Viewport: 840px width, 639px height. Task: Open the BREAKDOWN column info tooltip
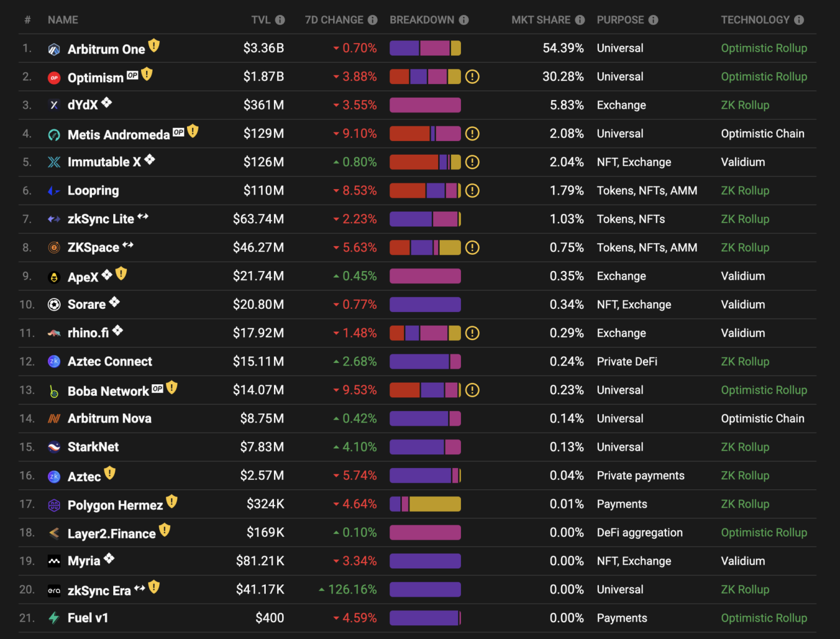464,20
